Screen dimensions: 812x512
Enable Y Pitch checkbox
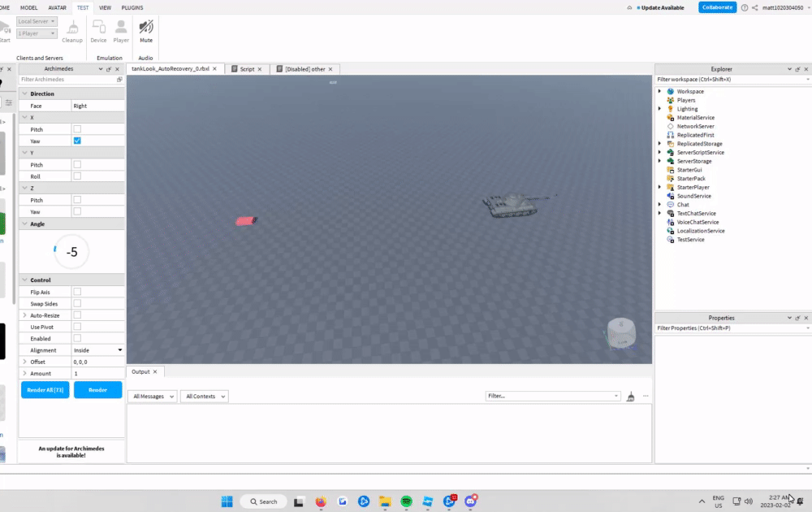click(77, 164)
